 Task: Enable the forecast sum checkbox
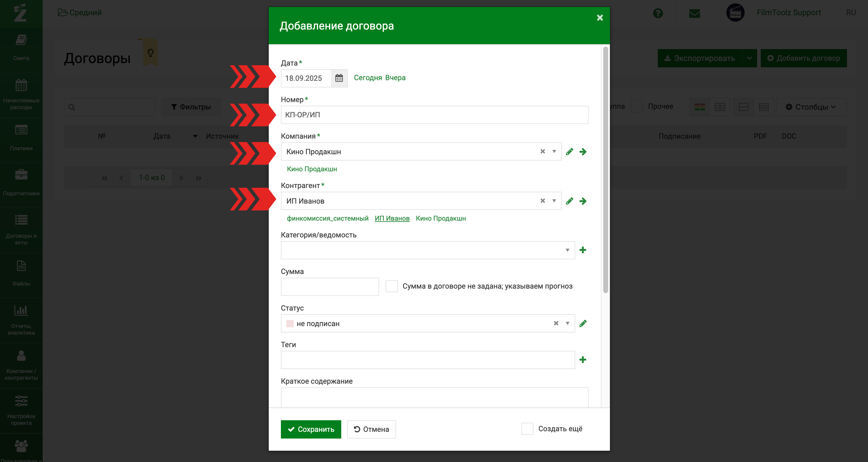(391, 286)
